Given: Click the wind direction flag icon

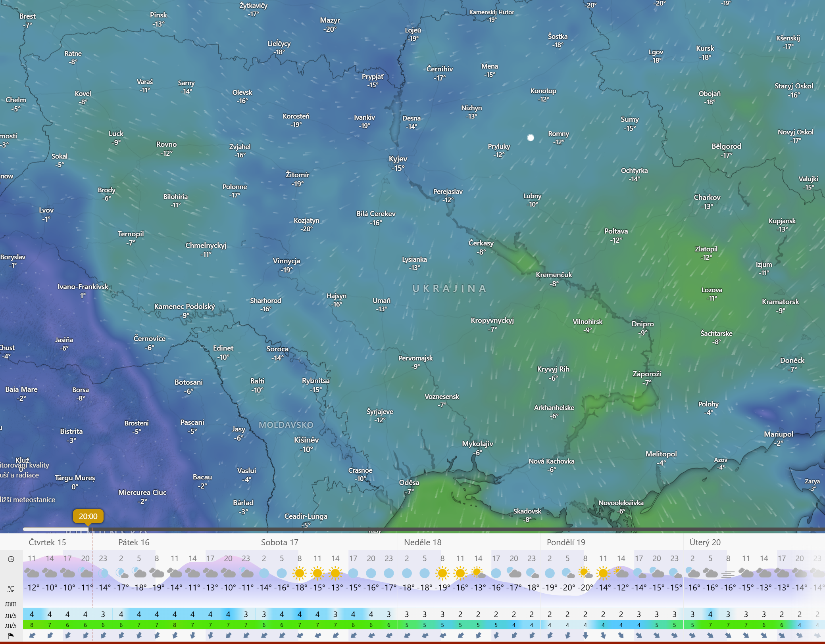Looking at the screenshot, I should point(11,636).
